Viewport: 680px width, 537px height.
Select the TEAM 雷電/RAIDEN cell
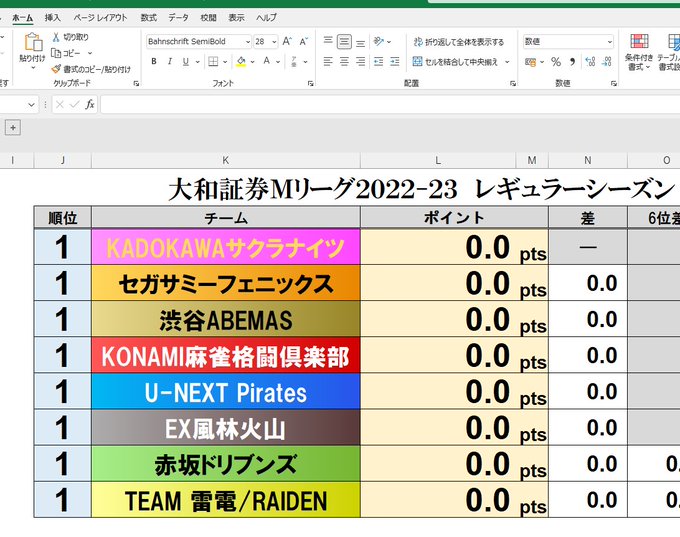[226, 500]
